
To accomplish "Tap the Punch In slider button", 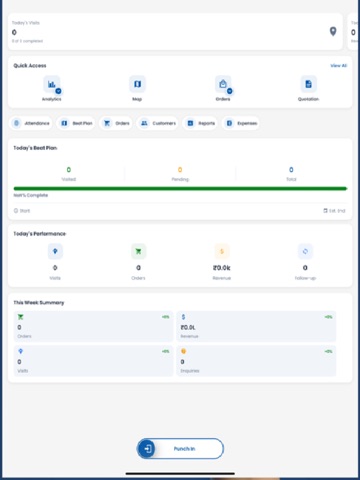I will [180, 449].
